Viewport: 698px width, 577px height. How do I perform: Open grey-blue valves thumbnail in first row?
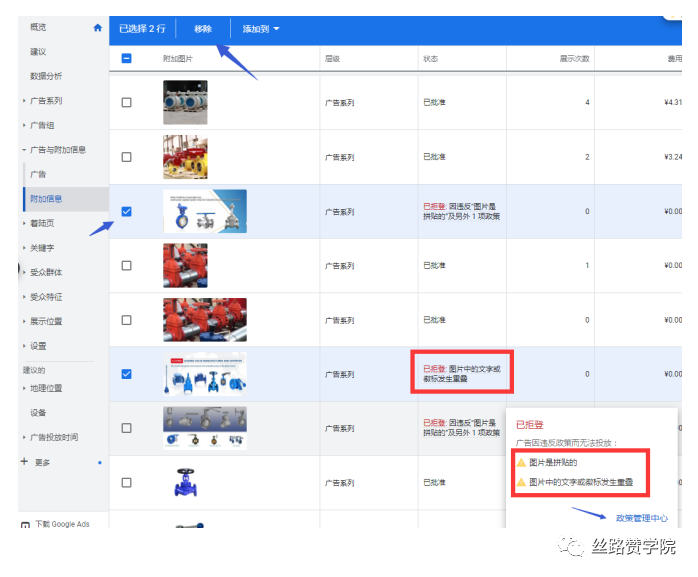pyautogui.click(x=185, y=102)
